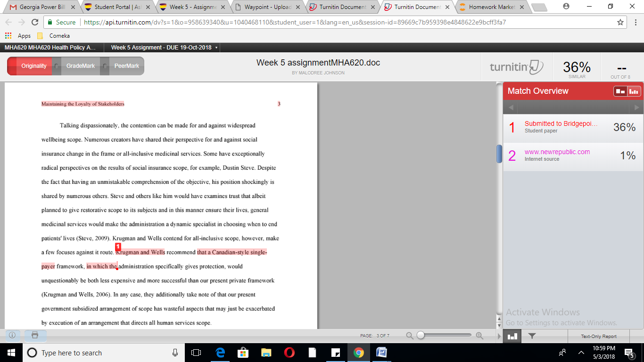Go to previous match with left arrow
The image size is (644, 362).
coord(510,107)
